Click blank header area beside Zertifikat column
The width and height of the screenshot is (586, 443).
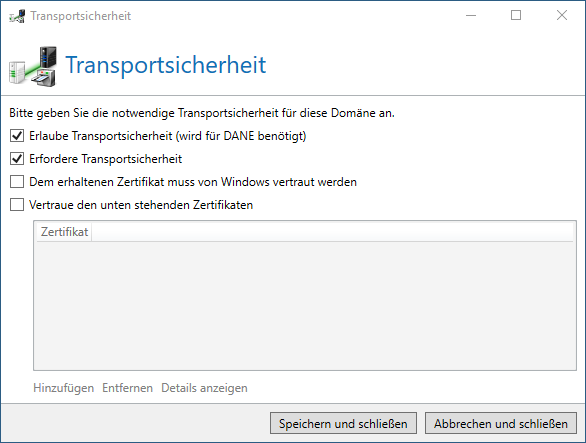point(332,232)
